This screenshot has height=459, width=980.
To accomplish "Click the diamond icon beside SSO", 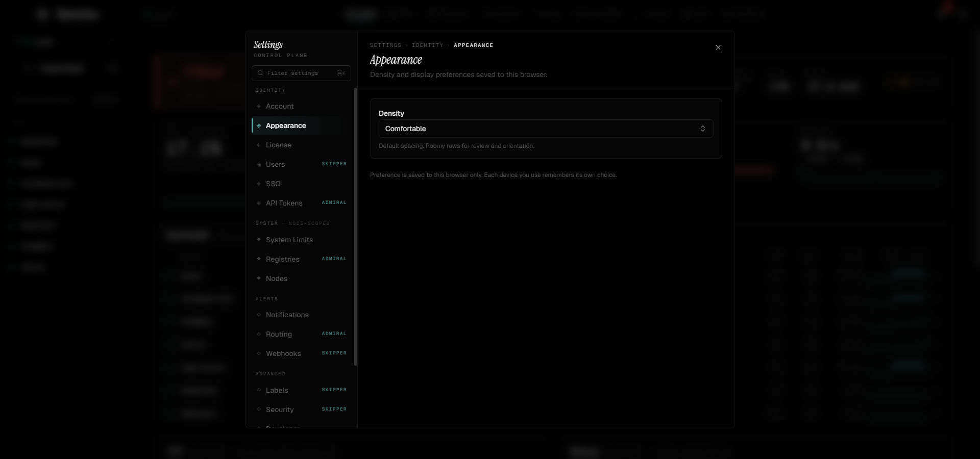I will point(259,184).
